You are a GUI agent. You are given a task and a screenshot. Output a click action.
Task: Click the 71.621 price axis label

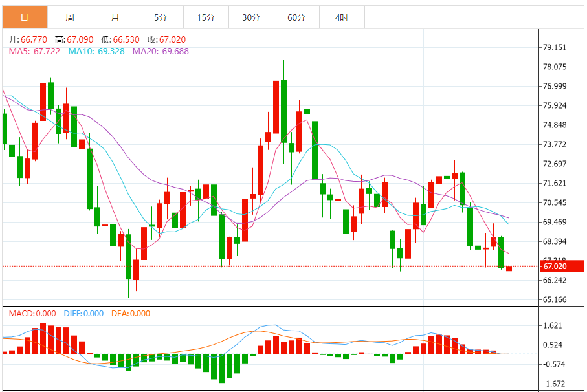pos(555,183)
